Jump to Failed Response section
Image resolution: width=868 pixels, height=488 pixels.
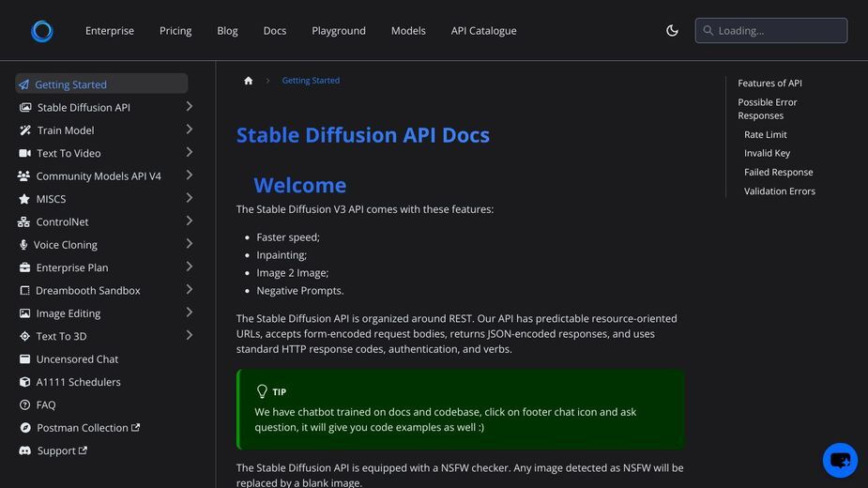pyautogui.click(x=778, y=173)
